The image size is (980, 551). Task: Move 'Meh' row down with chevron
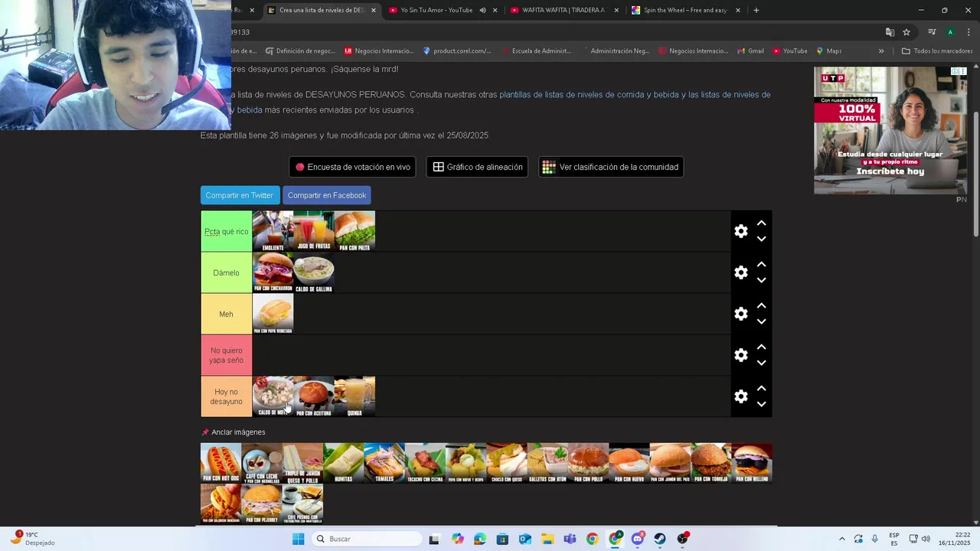761,321
